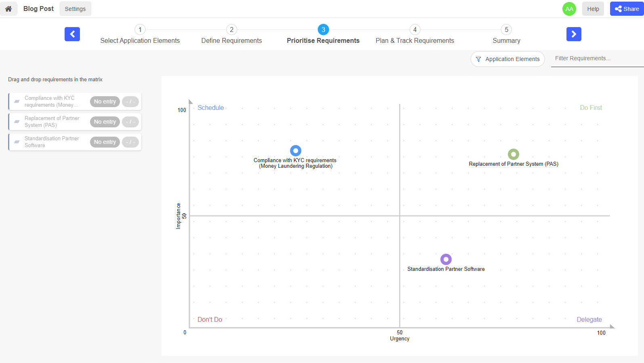
Task: Open step 5 Summary
Action: click(x=506, y=30)
